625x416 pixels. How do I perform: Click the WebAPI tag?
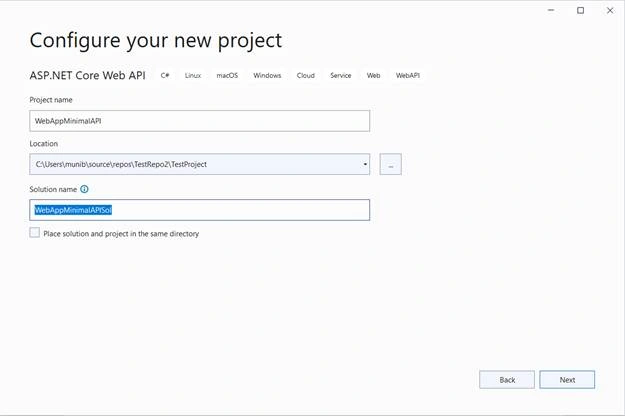tap(408, 75)
